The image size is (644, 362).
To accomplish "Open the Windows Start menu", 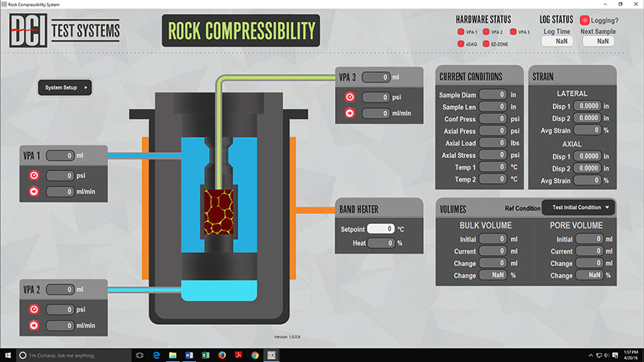I will [x=8, y=355].
